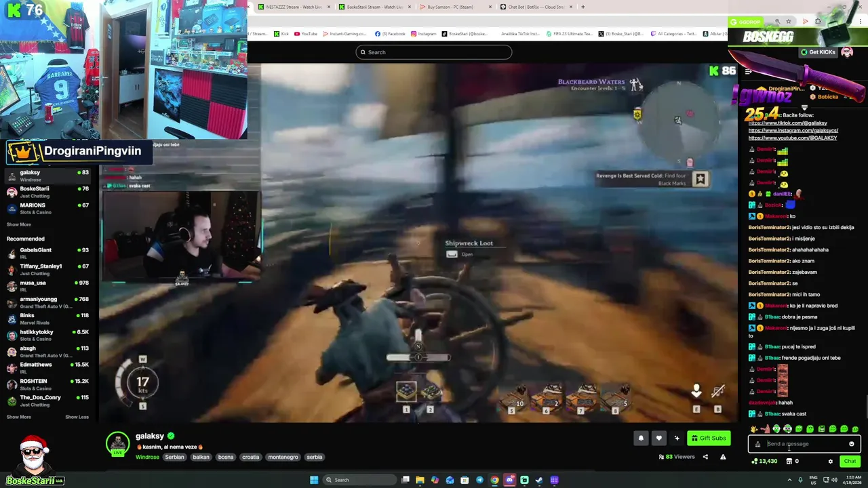
Task: View channel points balance 13,430
Action: coord(764,462)
